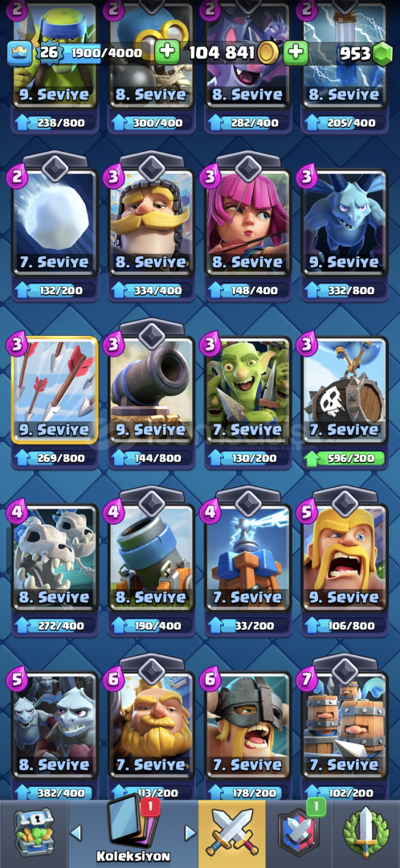Screen dimensions: 400x868
Task: Tap the green gem icon
Action: [x=382, y=53]
